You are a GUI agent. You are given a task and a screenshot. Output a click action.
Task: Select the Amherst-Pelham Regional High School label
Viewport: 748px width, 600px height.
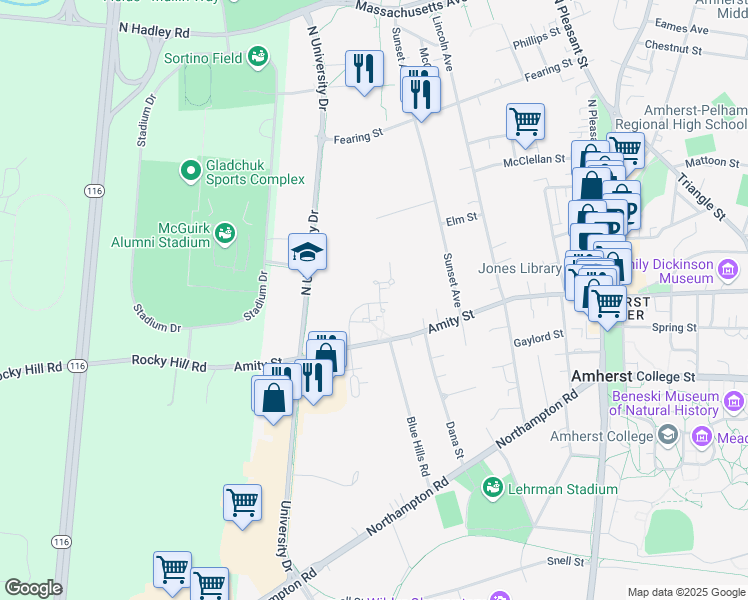[682, 117]
